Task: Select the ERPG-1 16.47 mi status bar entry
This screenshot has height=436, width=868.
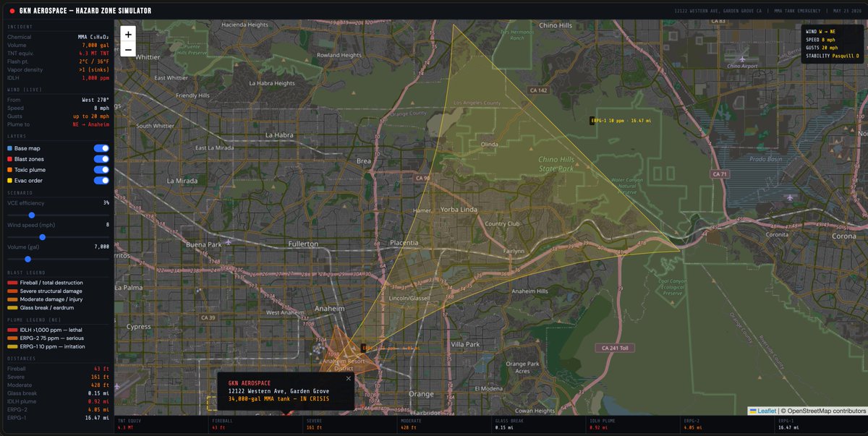Action: point(821,424)
